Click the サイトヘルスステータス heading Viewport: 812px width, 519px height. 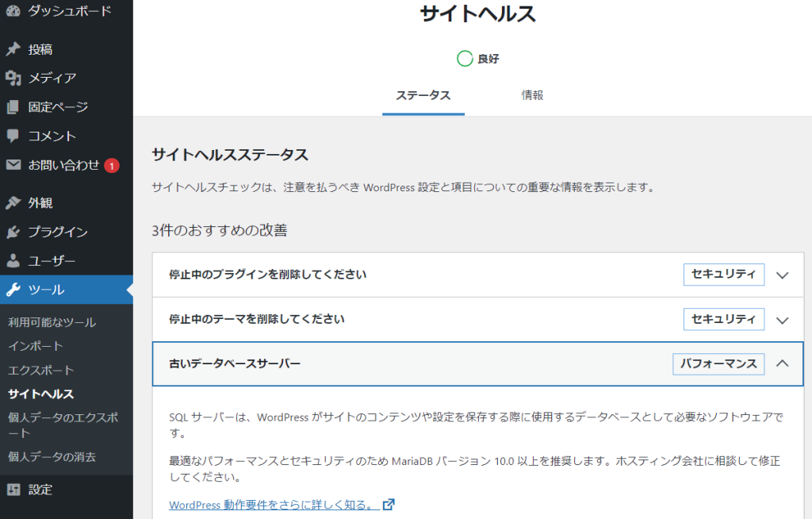pyautogui.click(x=230, y=155)
